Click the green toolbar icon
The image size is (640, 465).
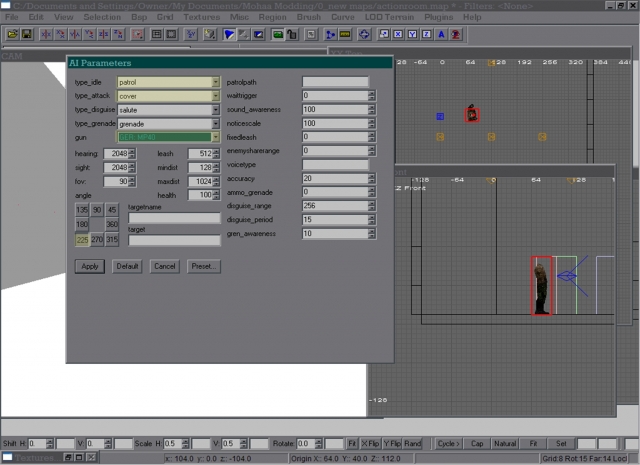click(278, 34)
